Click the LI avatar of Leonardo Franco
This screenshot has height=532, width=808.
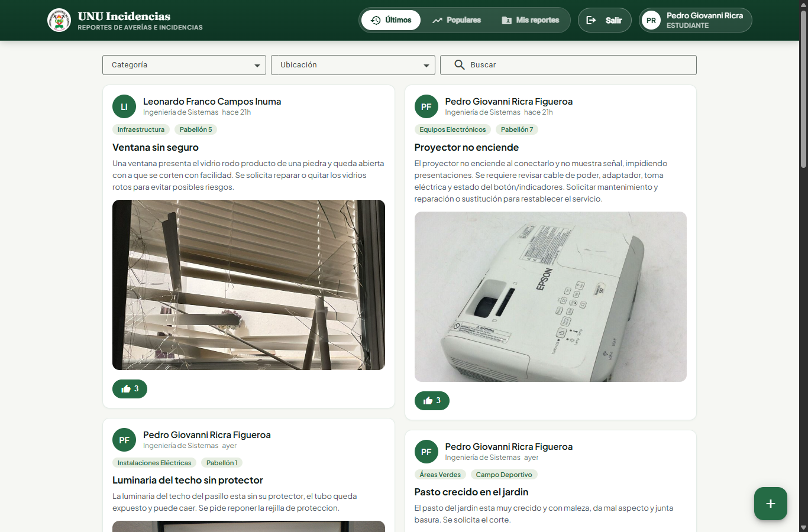pyautogui.click(x=124, y=106)
